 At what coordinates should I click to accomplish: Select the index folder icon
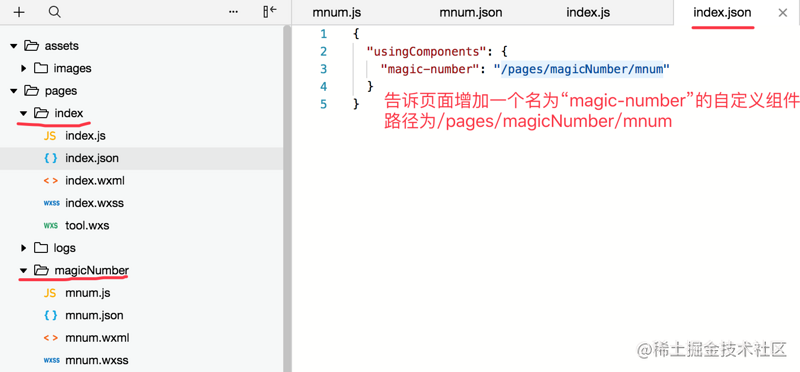point(41,113)
